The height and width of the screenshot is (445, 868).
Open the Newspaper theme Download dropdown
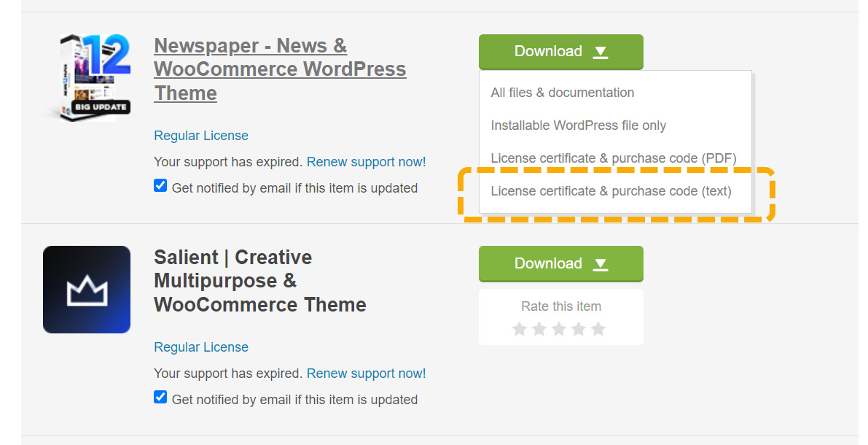point(560,52)
